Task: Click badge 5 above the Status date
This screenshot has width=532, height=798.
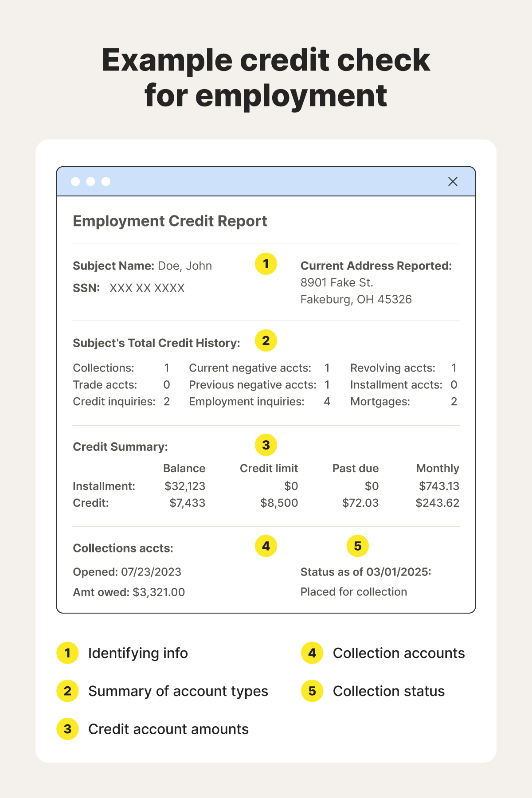Action: (x=357, y=546)
